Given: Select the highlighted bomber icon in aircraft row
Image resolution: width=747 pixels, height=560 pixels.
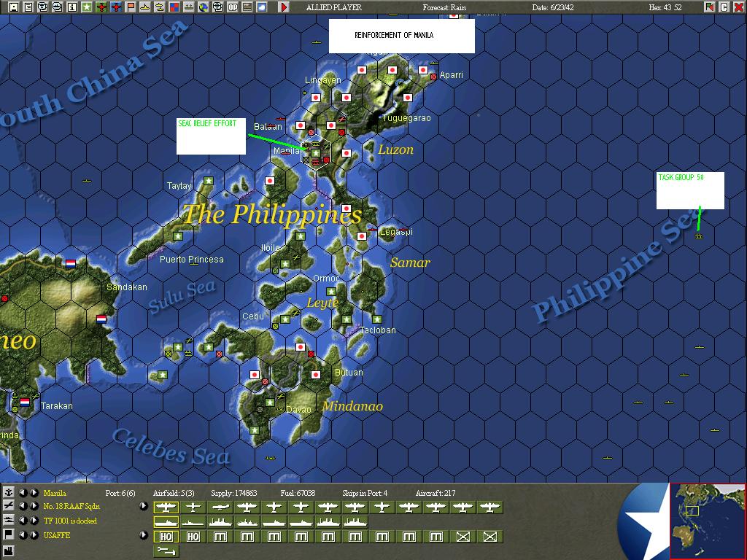Looking at the screenshot, I should tap(166, 507).
